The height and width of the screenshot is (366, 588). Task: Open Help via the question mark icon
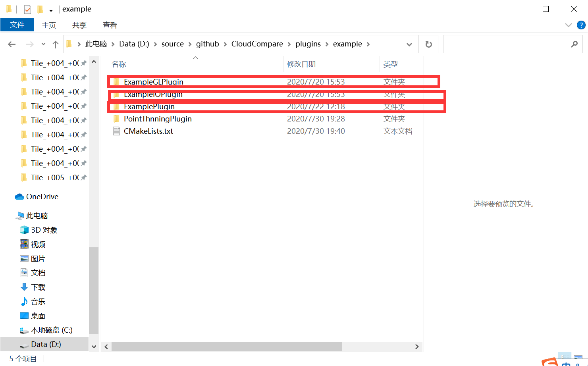tap(582, 25)
